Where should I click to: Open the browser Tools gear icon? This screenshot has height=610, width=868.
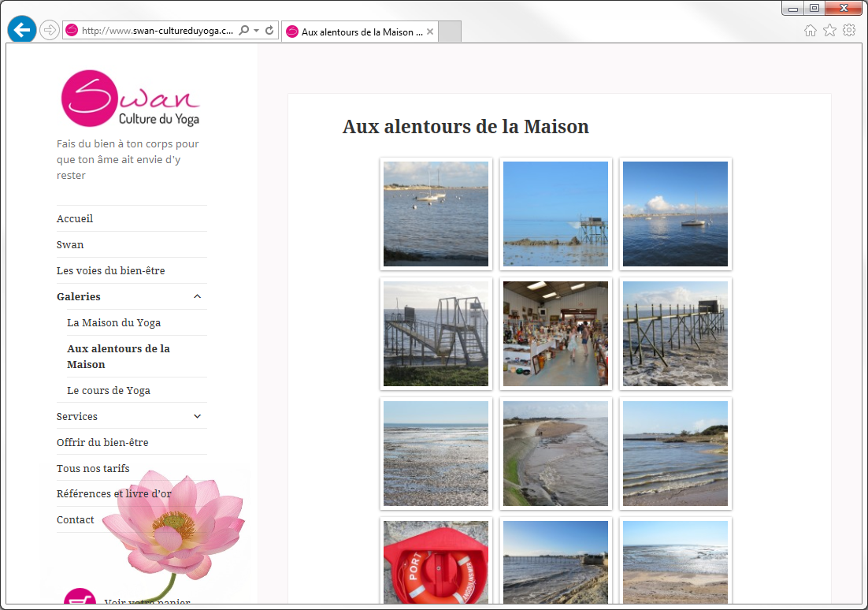point(849,31)
